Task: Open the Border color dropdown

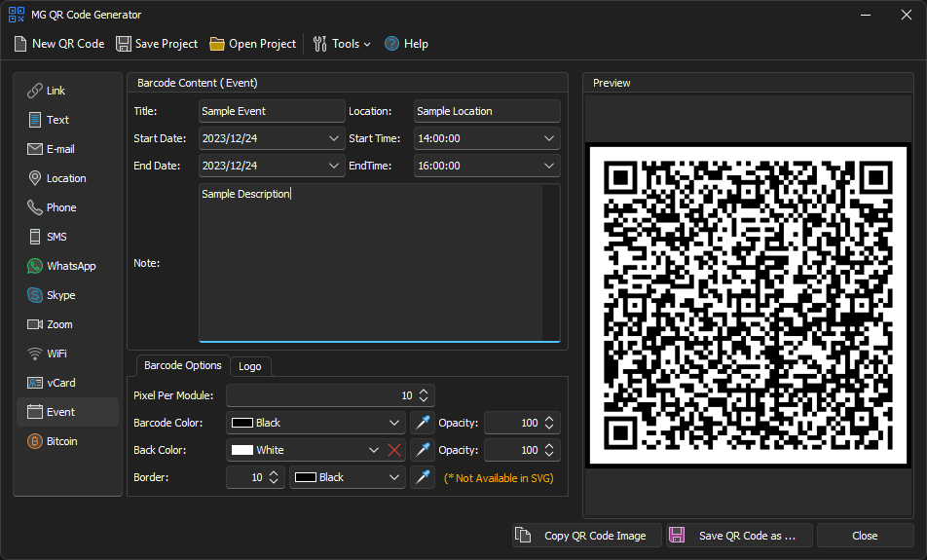Action: 393,477
